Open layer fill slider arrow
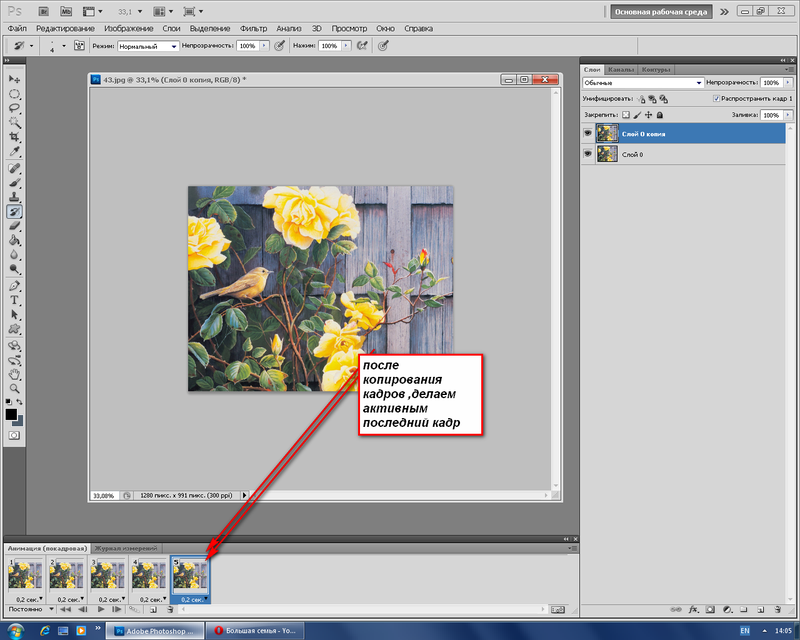Image resolution: width=800 pixels, height=640 pixels. (788, 115)
